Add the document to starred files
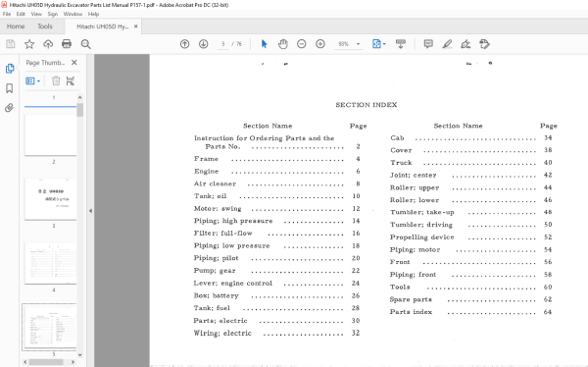Screen dimensions: 588x367 29,44
